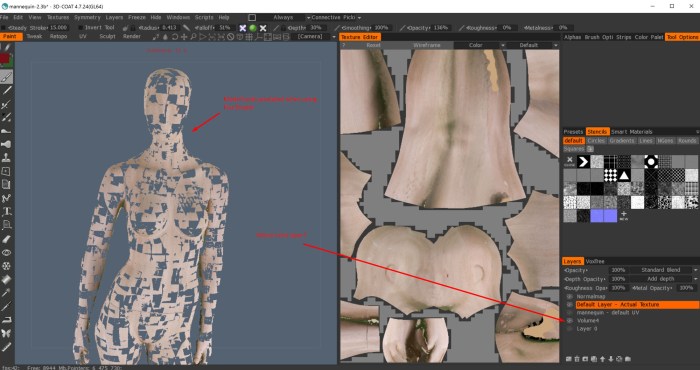Image resolution: width=700 pixels, height=370 pixels.
Task: Click the move camera cross-arrows icon
Action: tap(184, 37)
